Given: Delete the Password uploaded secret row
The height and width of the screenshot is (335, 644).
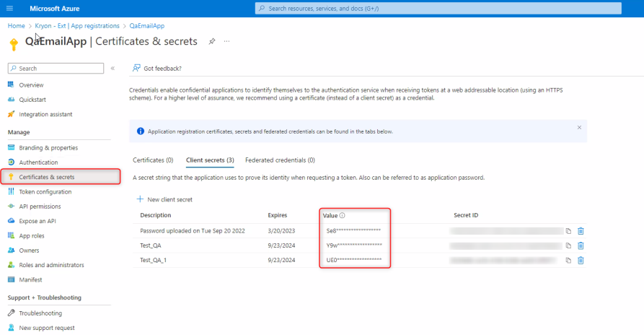Looking at the screenshot, I should 581,230.
